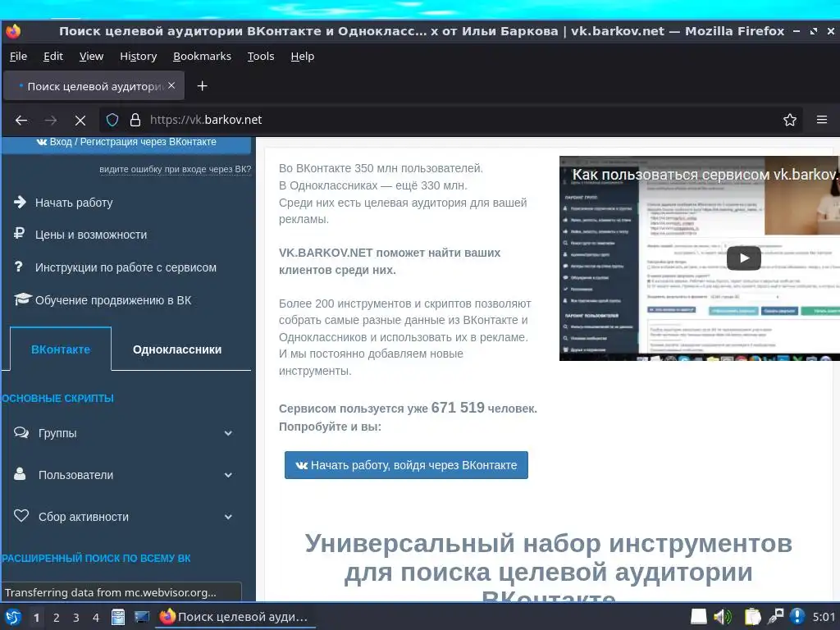Open Инструкции по работе с сервисом link
The image size is (840, 630).
(x=126, y=267)
